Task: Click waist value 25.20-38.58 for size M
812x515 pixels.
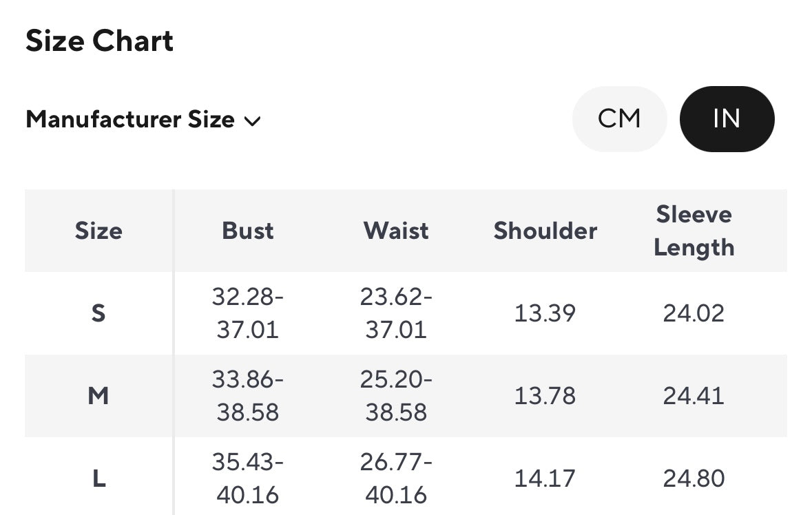Action: point(396,396)
